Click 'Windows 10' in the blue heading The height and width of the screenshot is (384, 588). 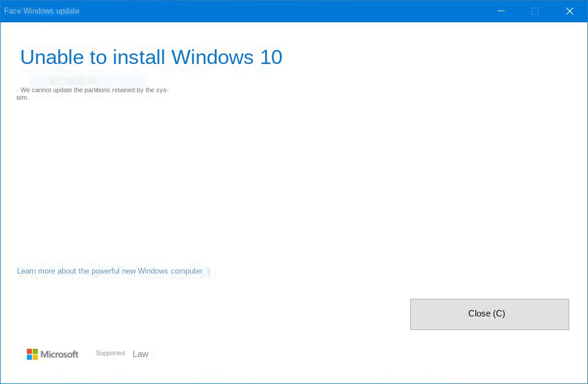click(227, 58)
